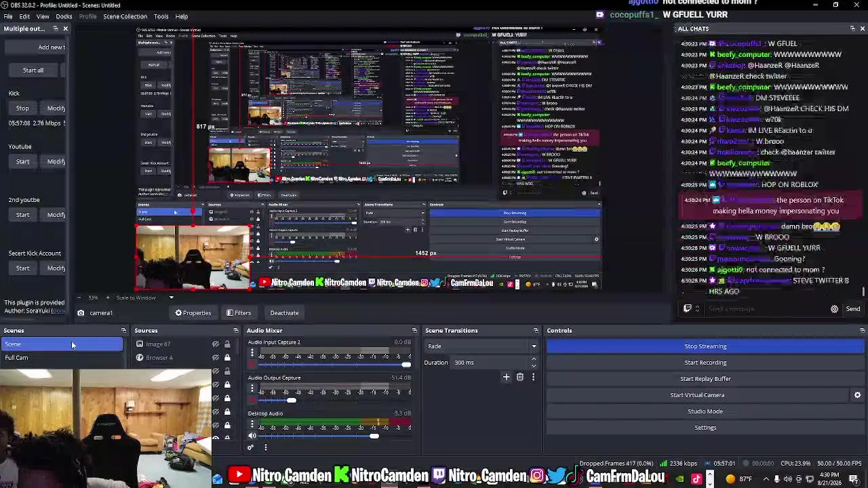Select the 'Scene' scene in Scenes list
Image resolution: width=868 pixels, height=488 pixels.
pos(62,344)
